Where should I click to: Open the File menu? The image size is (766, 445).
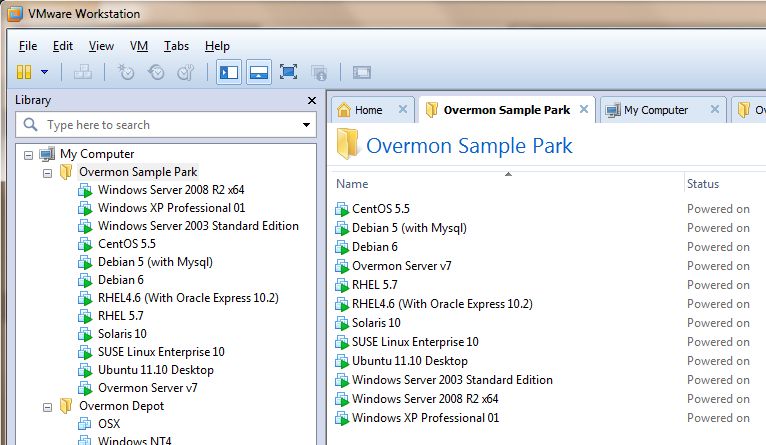tap(28, 46)
